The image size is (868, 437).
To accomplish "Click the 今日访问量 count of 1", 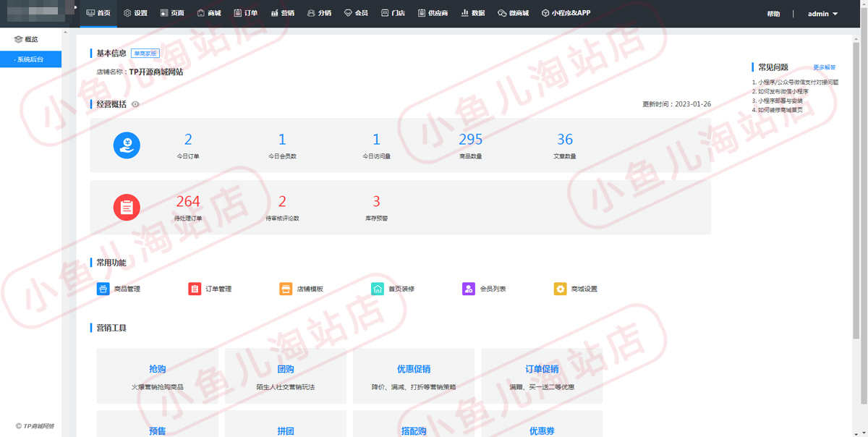I will (x=376, y=140).
